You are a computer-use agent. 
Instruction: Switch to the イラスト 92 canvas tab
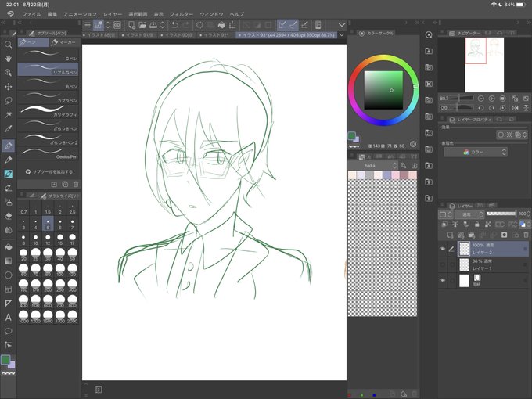[214, 35]
